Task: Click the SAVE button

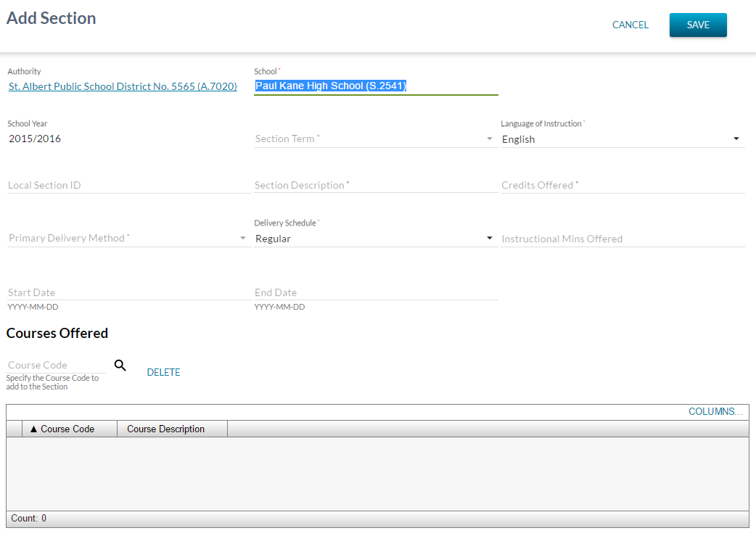Action: 697,25
